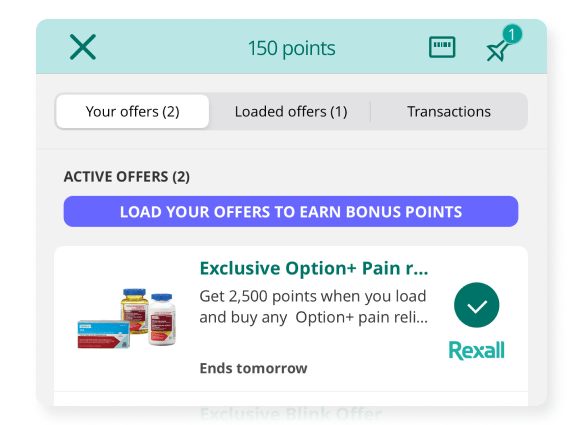Open the Exclusive Option+ Pain offer title
This screenshot has height=425, width=585.
coord(314,268)
